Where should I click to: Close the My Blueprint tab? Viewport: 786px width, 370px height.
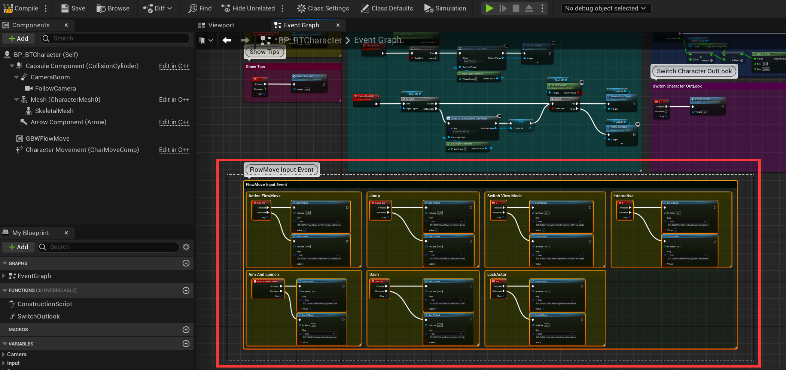(x=66, y=233)
